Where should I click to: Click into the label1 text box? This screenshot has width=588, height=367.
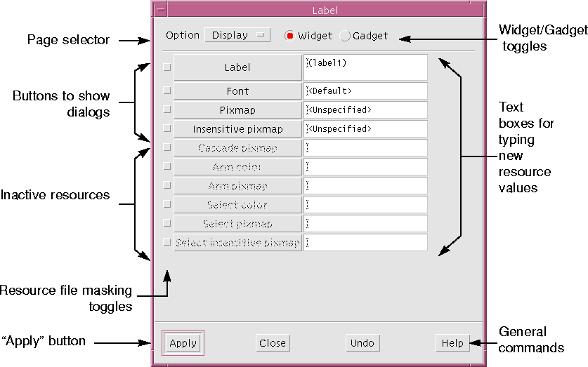(365, 68)
